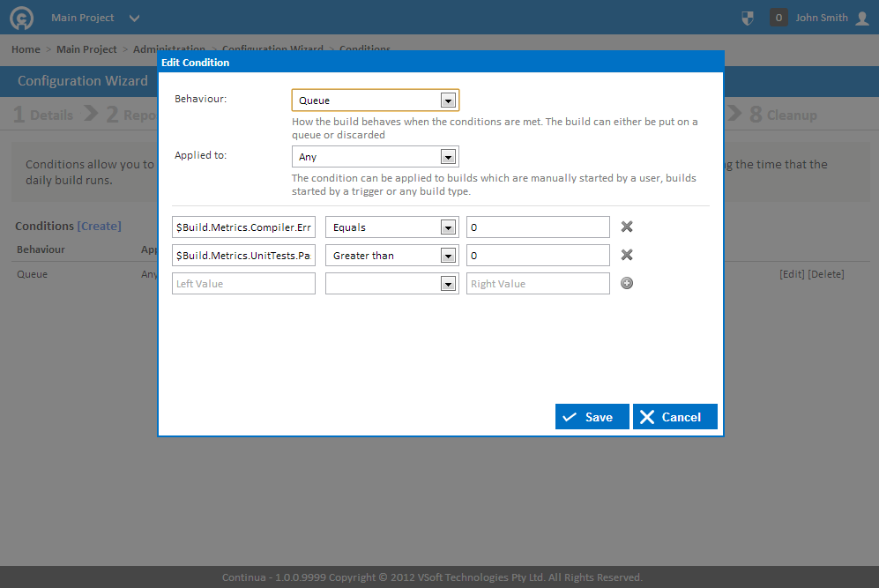Open the Equals operator dropdown
The height and width of the screenshot is (588, 879).
coord(391,227)
